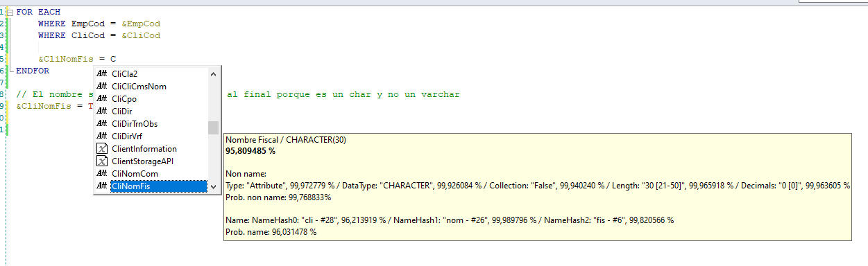
Task: Select CliCpo in the suggestion list
Action: point(124,99)
